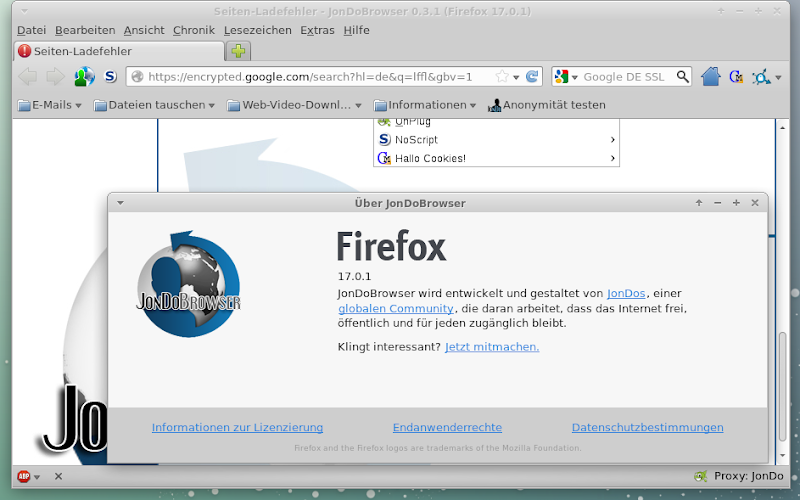800x500 pixels.
Task: Close the add-on bar with x
Action: coord(58,476)
